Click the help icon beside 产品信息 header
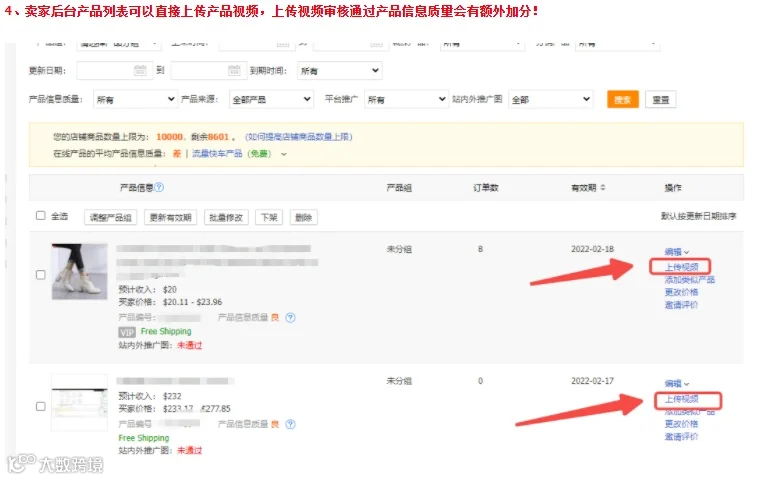 pos(159,187)
